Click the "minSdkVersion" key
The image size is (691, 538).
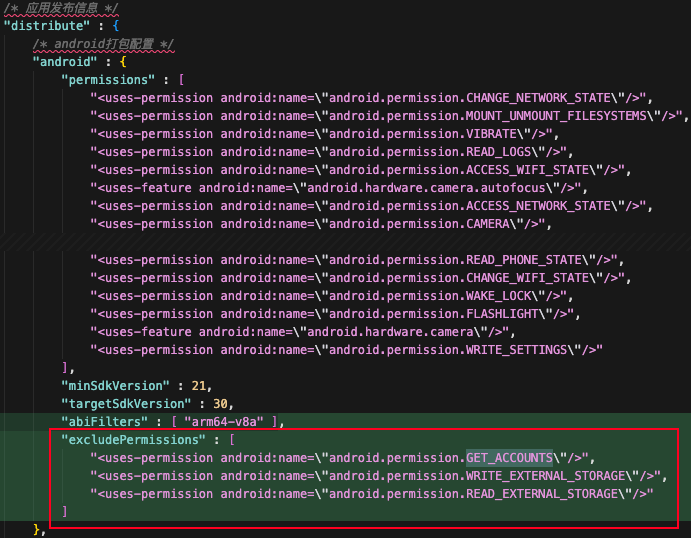pyautogui.click(x=115, y=386)
